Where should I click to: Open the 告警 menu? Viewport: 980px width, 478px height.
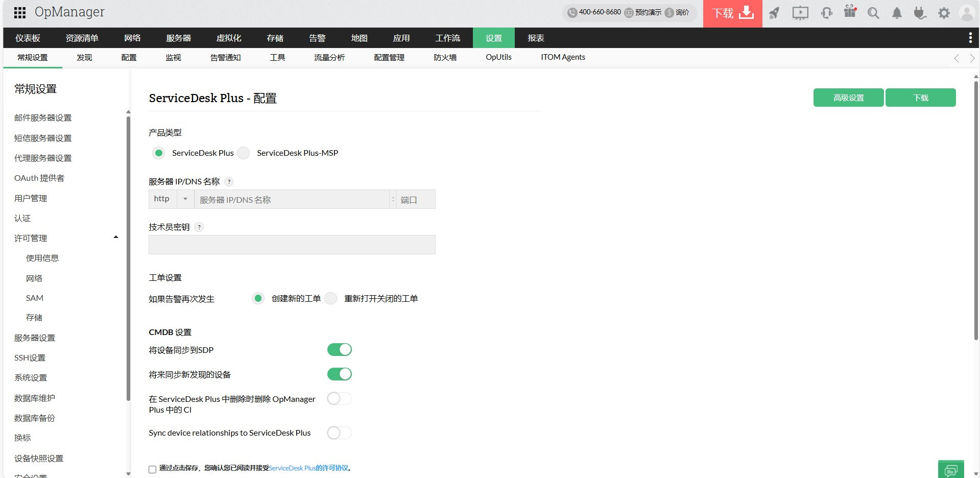click(317, 38)
